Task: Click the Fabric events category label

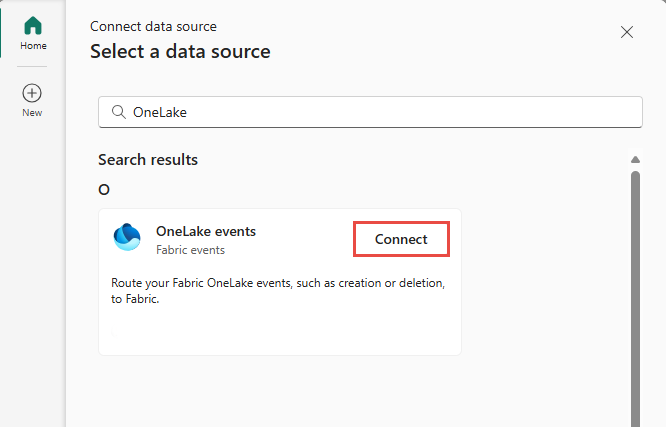Action: coord(190,250)
